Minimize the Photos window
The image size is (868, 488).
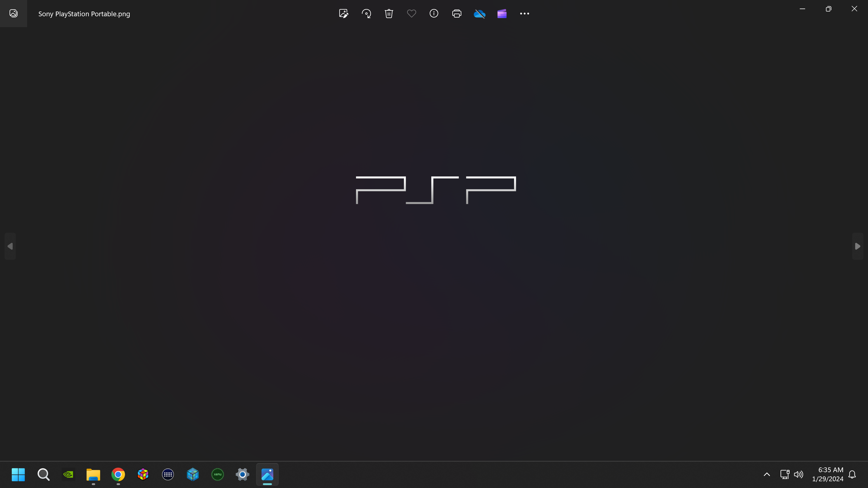[x=802, y=9]
